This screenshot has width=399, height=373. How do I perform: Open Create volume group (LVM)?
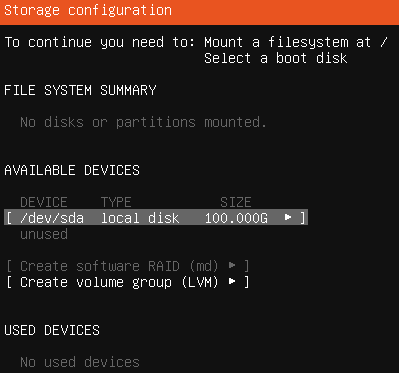point(128,282)
